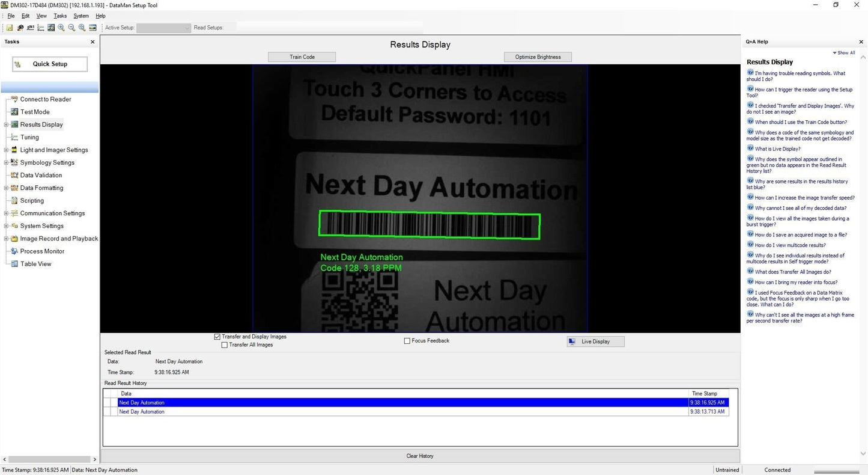Close the Q&A Help panel
The height and width of the screenshot is (475, 868).
pyautogui.click(x=861, y=42)
